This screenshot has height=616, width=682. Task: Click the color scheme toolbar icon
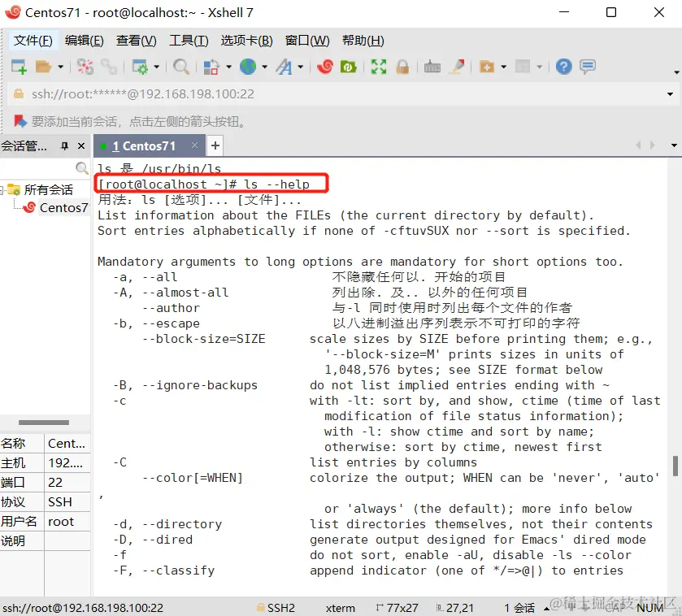tap(211, 67)
